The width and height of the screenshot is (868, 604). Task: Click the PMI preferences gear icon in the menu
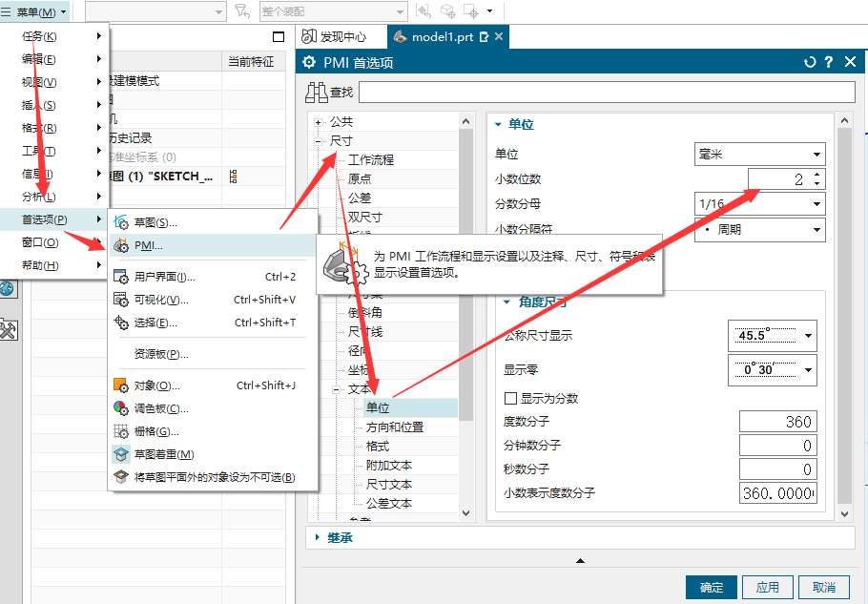point(121,246)
